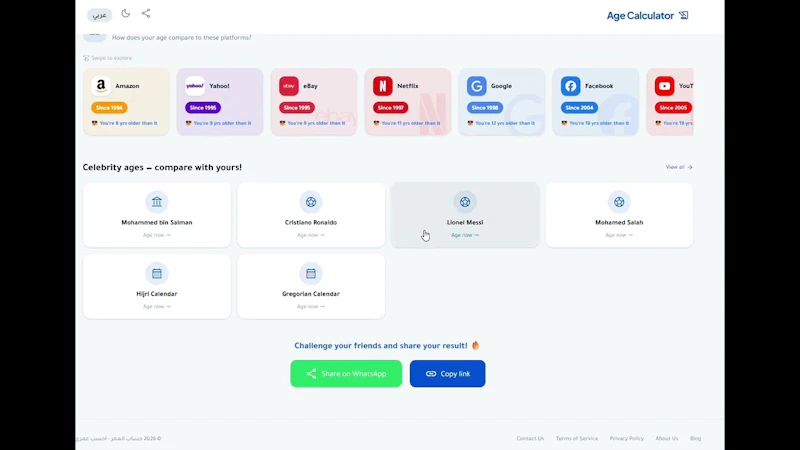Toggle dark mode moon icon

(x=126, y=13)
